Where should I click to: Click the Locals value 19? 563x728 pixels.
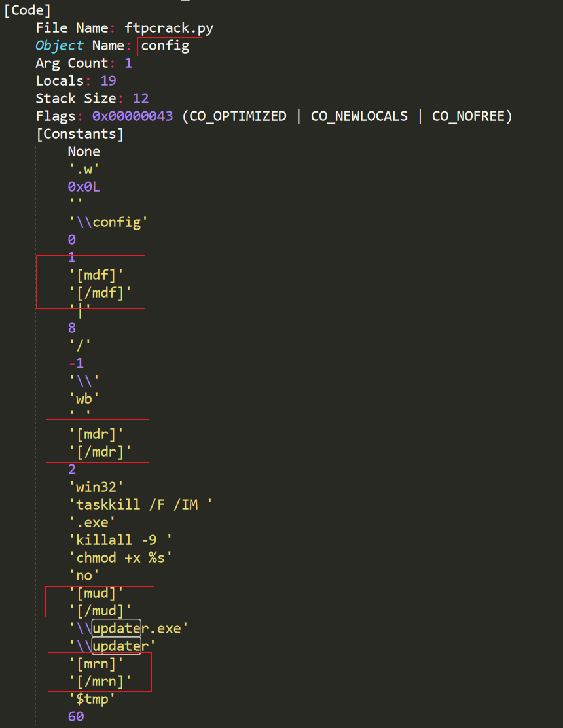[x=108, y=81]
